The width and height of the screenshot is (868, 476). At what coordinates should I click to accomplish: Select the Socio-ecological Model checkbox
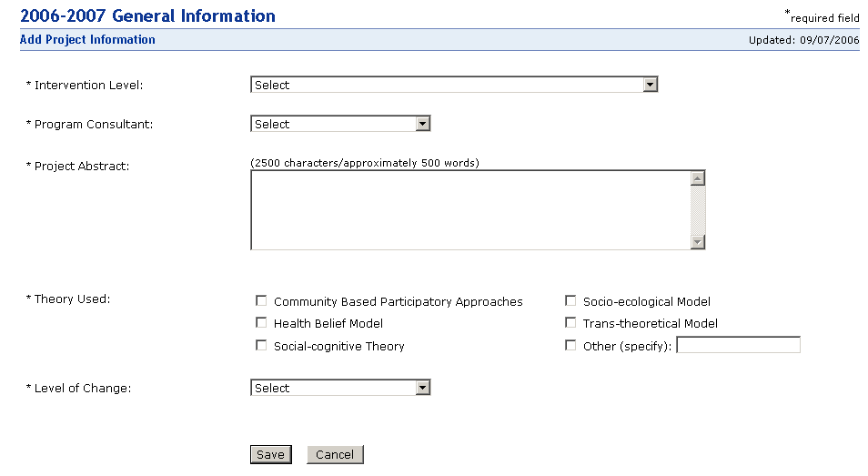(571, 300)
